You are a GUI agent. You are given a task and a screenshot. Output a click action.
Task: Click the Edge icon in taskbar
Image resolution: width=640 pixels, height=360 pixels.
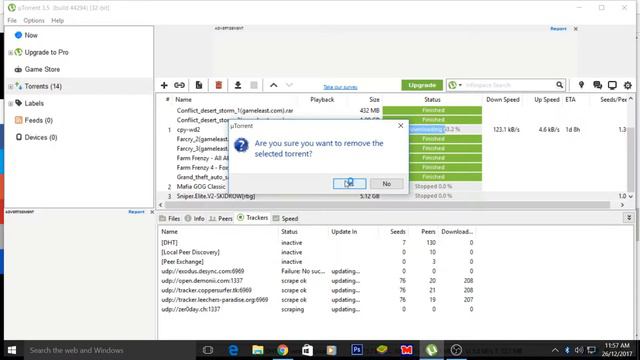coord(233,350)
